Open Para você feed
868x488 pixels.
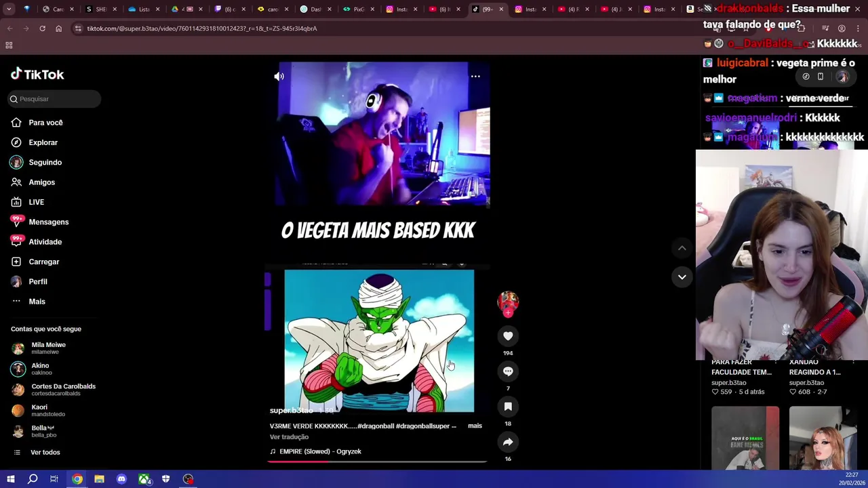[x=45, y=123]
